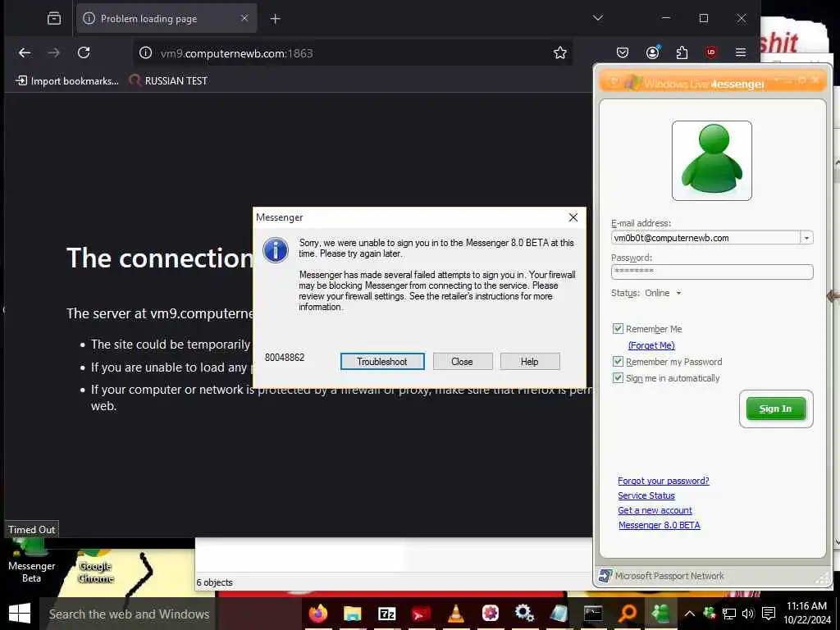Open the settings gears taskbar icon
The image size is (840, 630).
524,613
